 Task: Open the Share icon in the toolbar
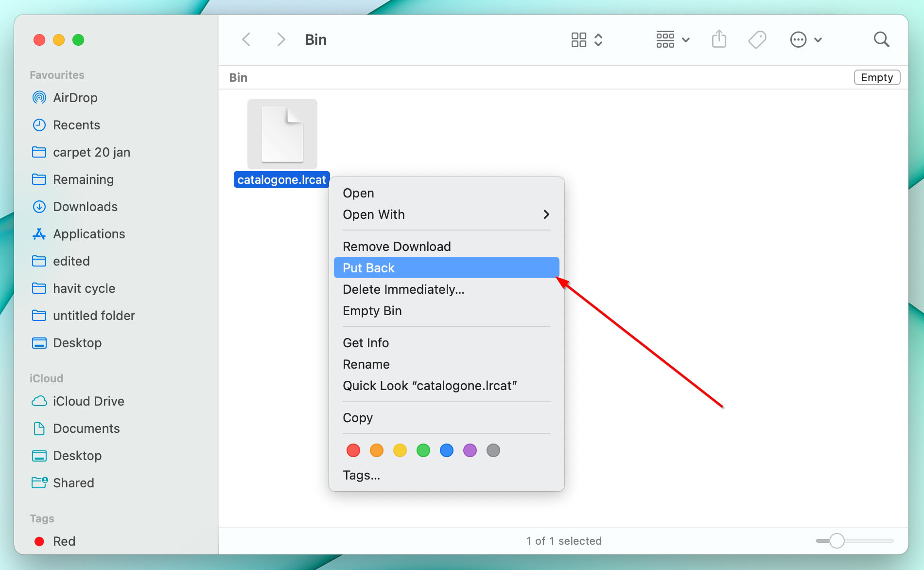(719, 39)
